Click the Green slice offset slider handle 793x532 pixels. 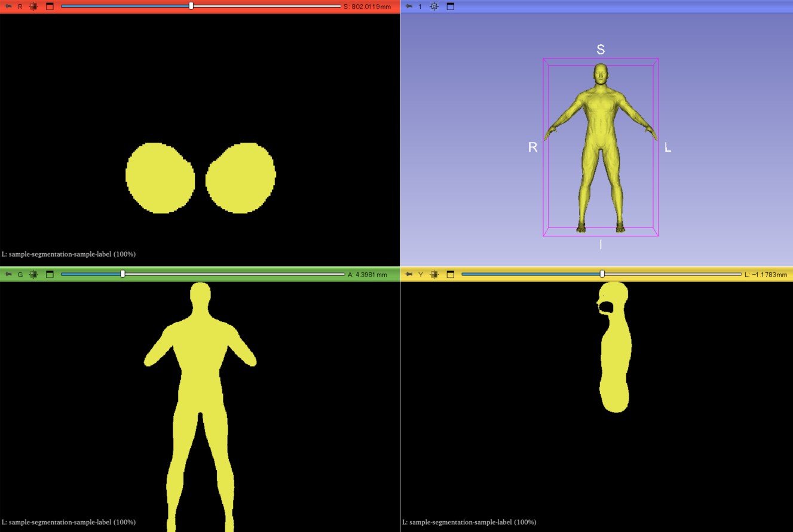123,274
